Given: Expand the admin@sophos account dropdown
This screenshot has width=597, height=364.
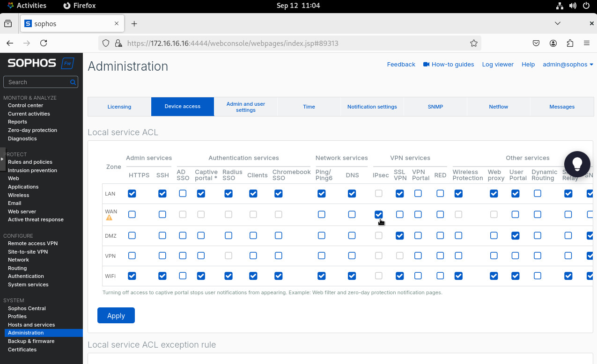Looking at the screenshot, I should coord(568,65).
